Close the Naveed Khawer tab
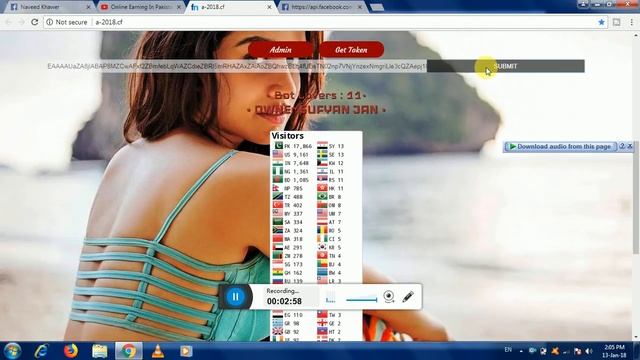640x360 pixels. (x=89, y=7)
